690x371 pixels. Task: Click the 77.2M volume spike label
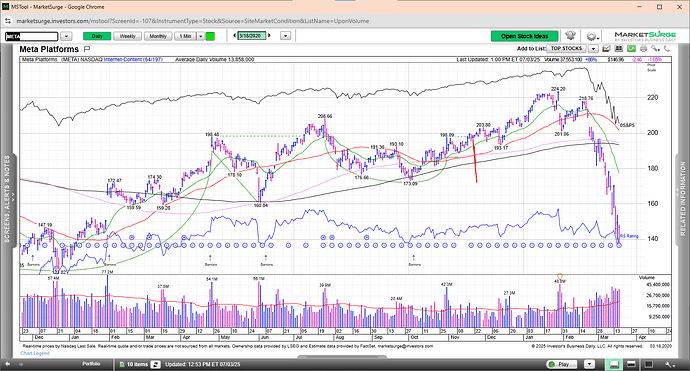[107, 272]
